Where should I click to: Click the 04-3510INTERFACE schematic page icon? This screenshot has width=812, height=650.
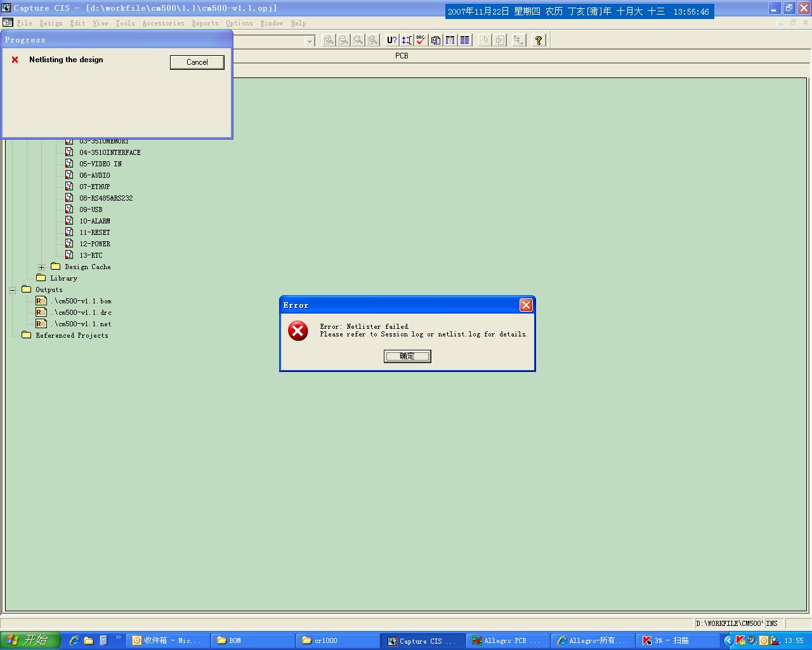point(69,152)
